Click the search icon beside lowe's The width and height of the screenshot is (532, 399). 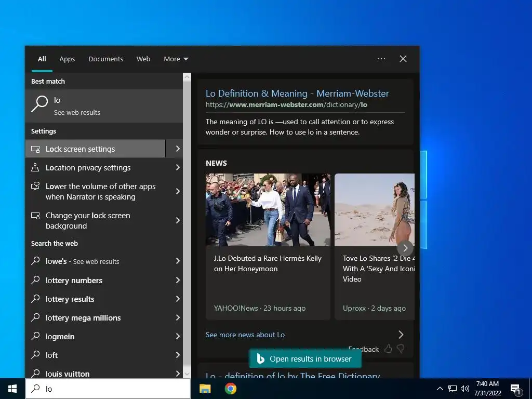point(35,261)
